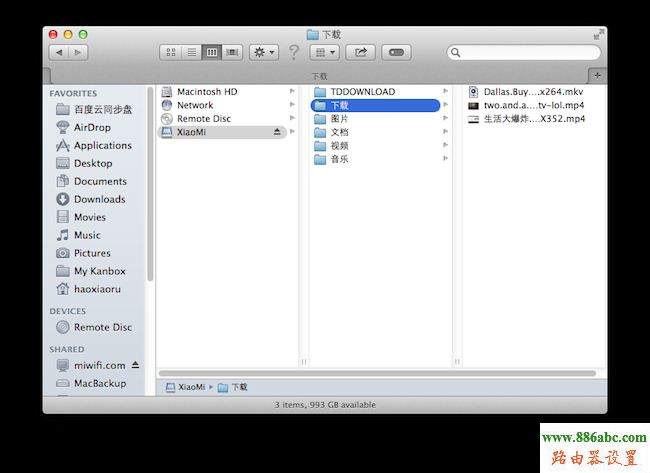Click the new tab plus button
This screenshot has height=473, width=650.
pyautogui.click(x=598, y=75)
